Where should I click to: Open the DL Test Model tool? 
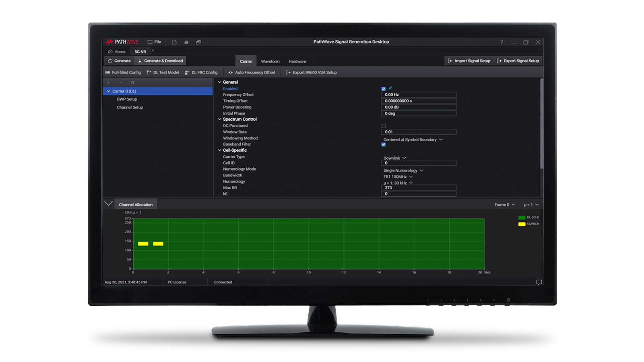pos(164,72)
